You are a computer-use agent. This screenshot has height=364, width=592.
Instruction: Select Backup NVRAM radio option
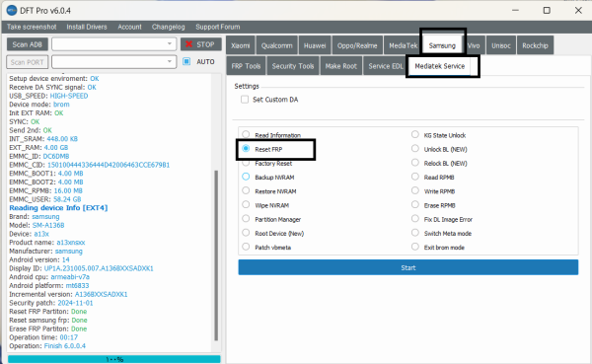tap(246, 177)
